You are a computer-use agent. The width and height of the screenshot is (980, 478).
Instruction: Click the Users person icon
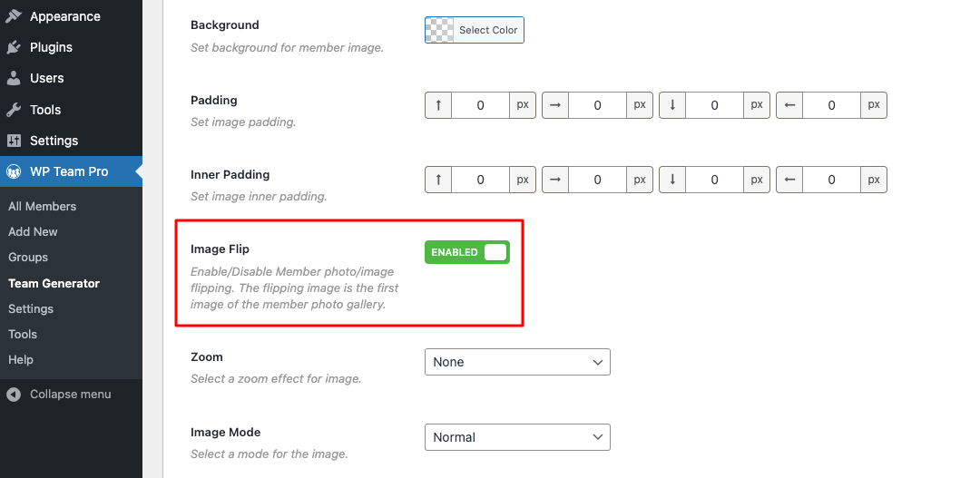(14, 78)
